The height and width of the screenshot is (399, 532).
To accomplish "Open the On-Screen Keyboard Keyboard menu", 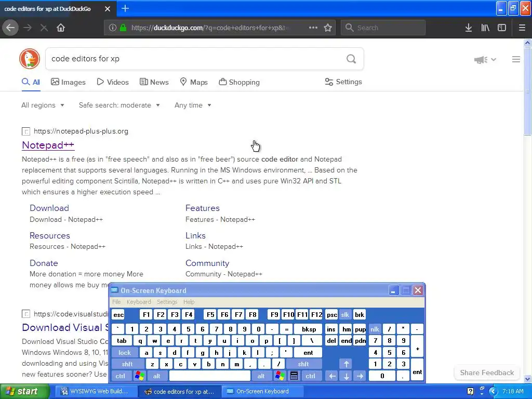I will pos(139,302).
